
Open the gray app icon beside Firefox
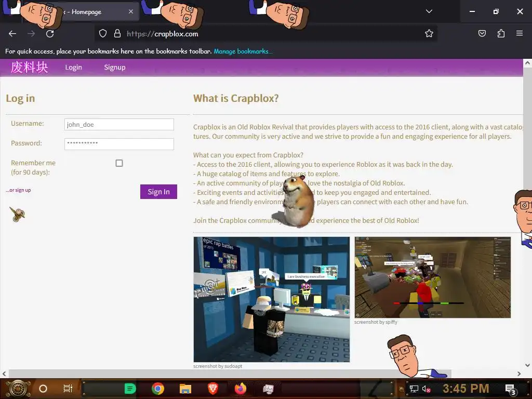click(x=268, y=389)
